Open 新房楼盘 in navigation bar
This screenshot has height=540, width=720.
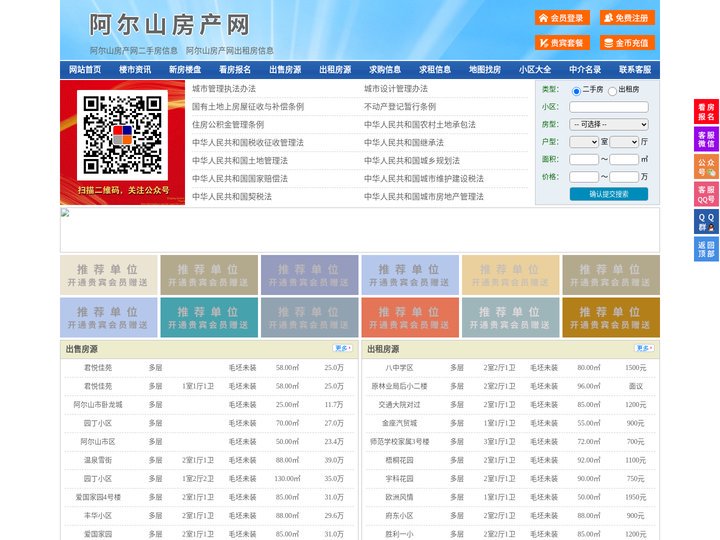point(185,70)
